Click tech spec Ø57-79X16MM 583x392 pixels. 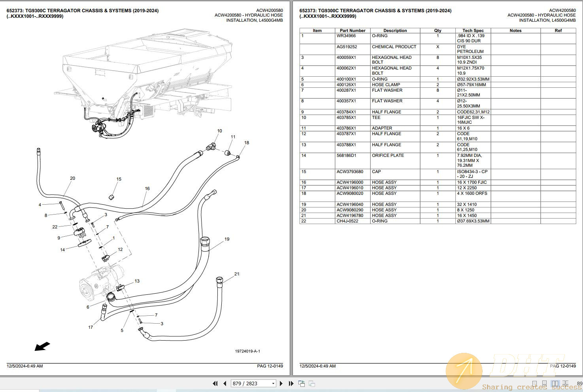(x=472, y=85)
